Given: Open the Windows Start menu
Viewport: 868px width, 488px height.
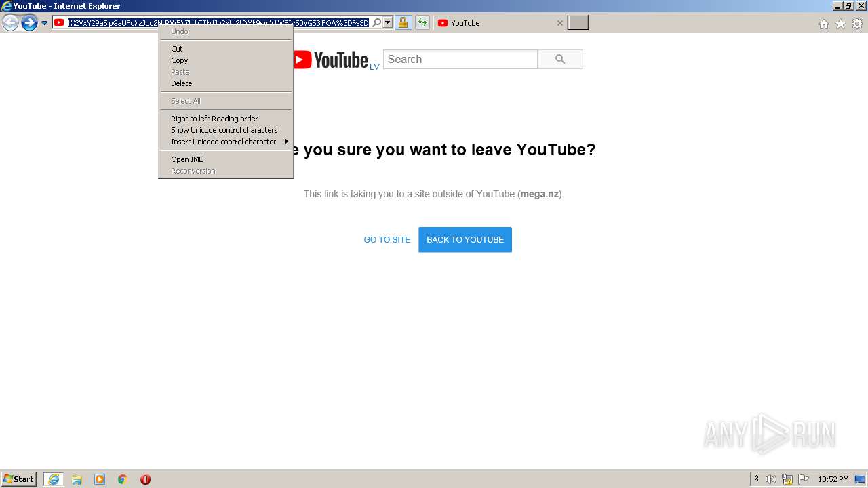Looking at the screenshot, I should click(x=18, y=479).
